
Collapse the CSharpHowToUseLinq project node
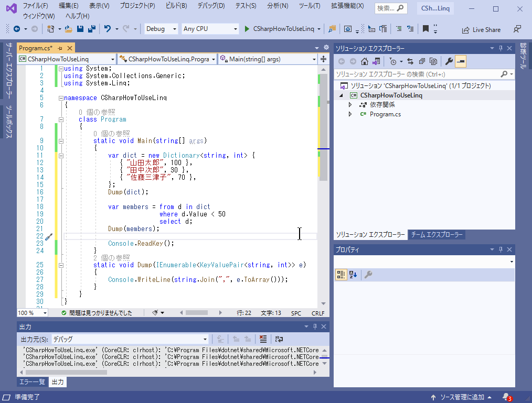point(342,95)
